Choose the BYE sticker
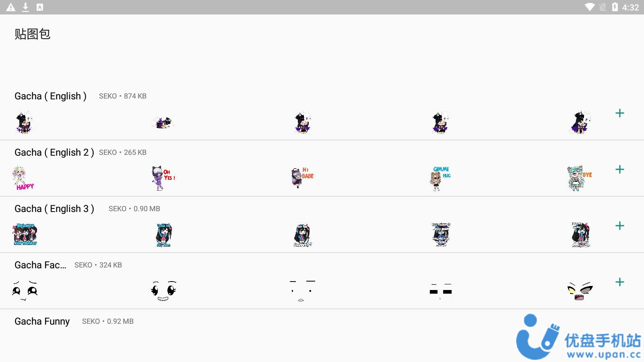This screenshot has height=362, width=644. click(580, 178)
